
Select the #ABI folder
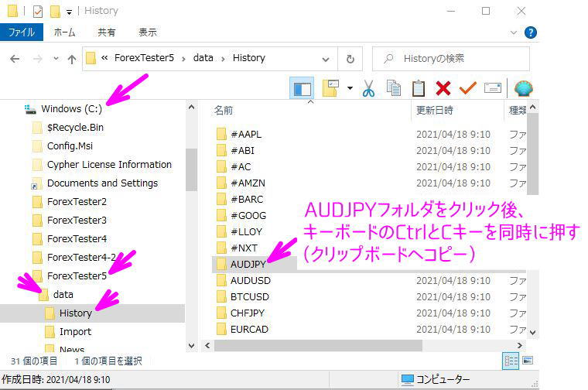pos(243,150)
